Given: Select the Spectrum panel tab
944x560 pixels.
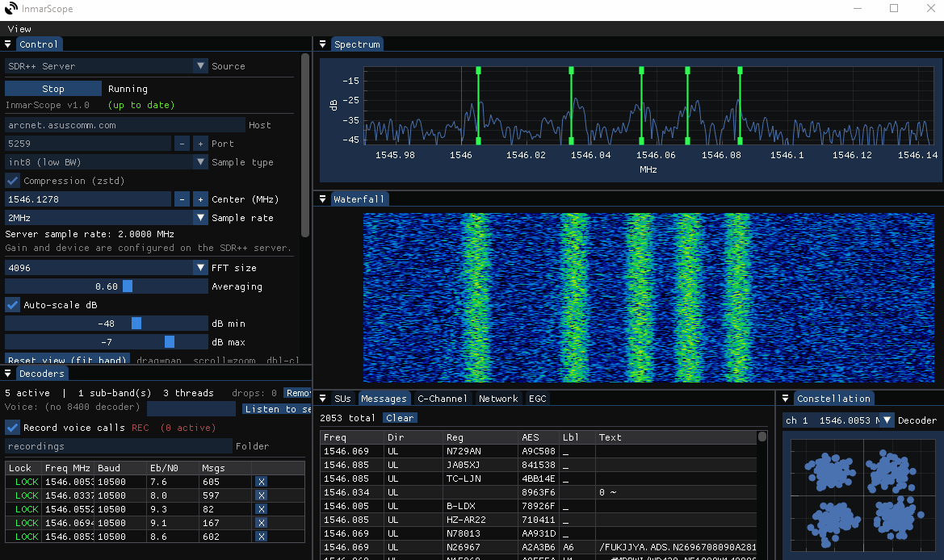Looking at the screenshot, I should (x=357, y=44).
